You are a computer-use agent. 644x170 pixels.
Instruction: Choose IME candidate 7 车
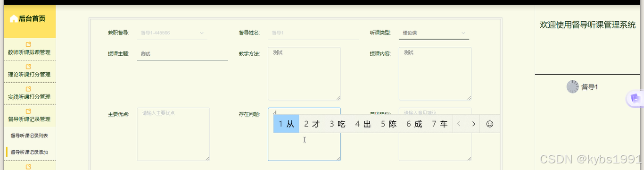tap(440, 124)
